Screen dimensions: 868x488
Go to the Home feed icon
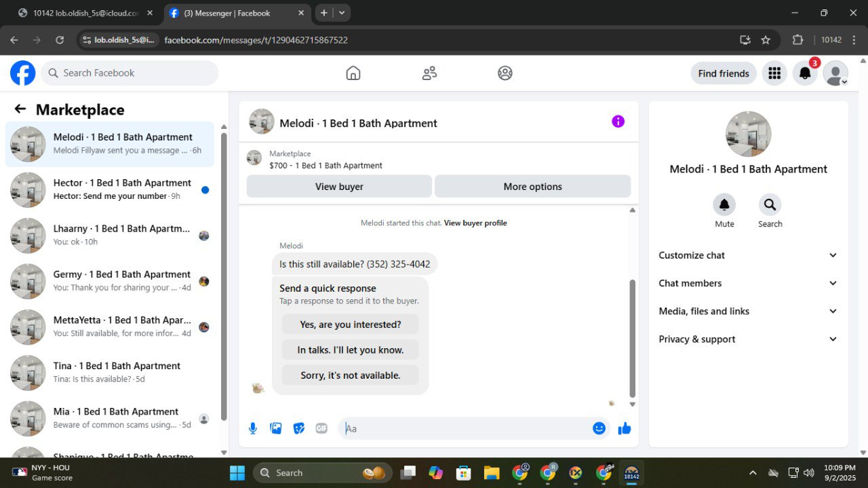coord(353,73)
